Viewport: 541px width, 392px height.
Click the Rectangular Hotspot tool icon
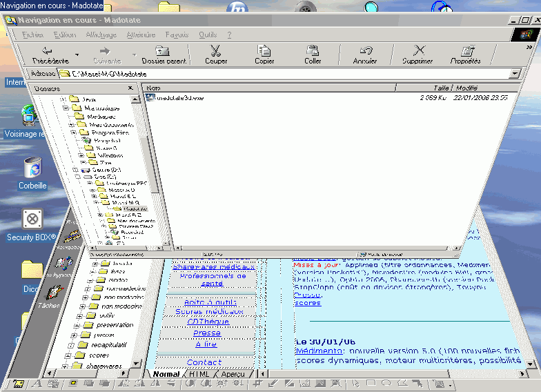(371, 382)
